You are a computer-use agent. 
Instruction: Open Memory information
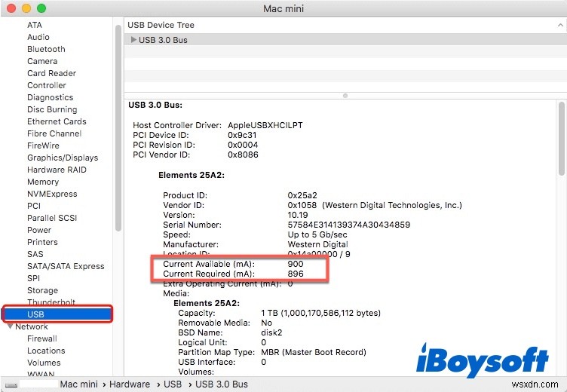coord(43,182)
